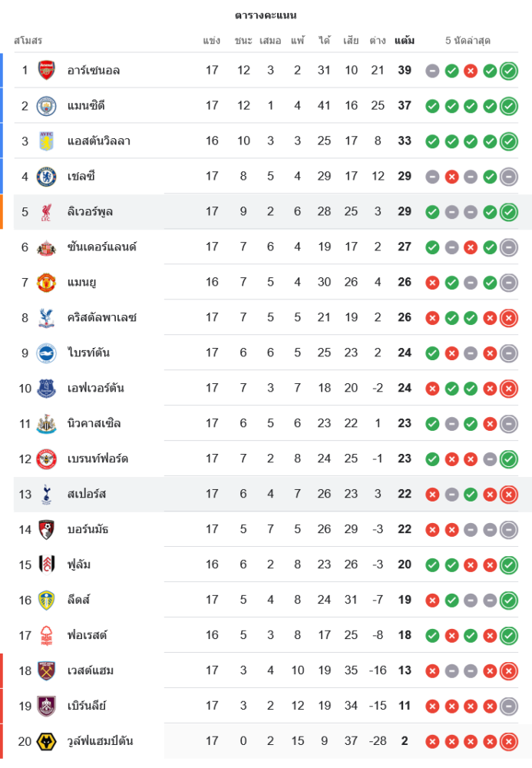Select the เบิร์นลีย์ team name

(86, 707)
